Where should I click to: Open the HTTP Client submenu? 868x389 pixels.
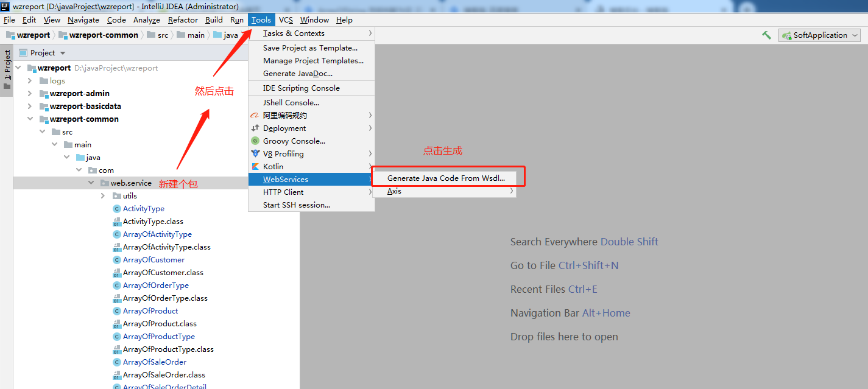click(x=311, y=192)
